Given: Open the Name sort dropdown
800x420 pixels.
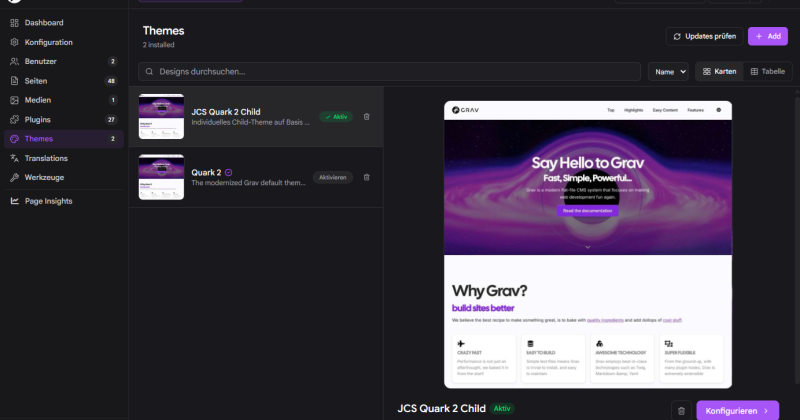Looking at the screenshot, I should click(x=668, y=71).
